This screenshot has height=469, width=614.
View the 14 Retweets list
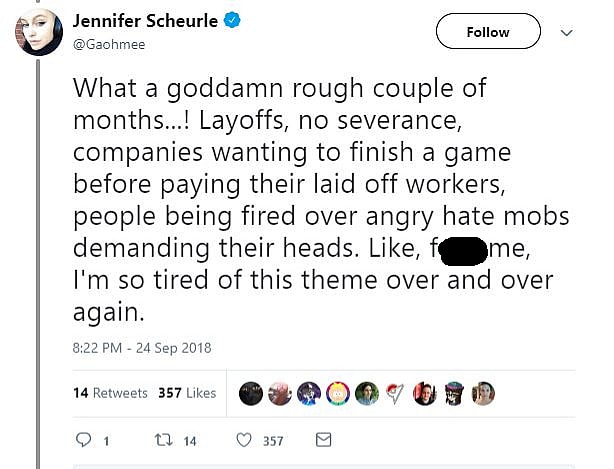coord(110,393)
